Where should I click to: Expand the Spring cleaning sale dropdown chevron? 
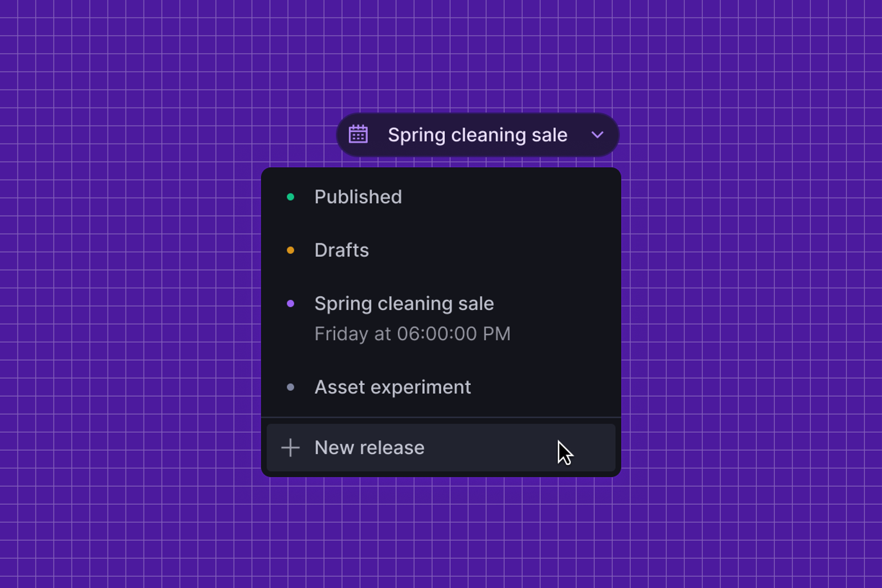597,135
